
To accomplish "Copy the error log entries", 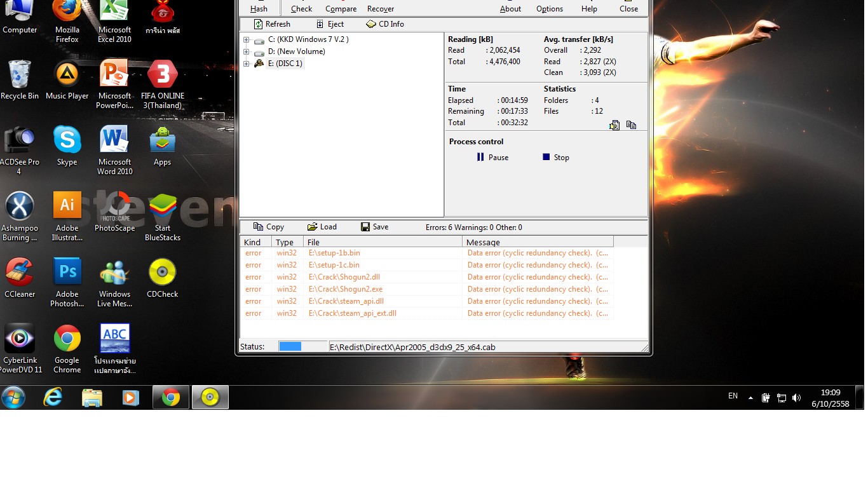I will click(x=268, y=227).
